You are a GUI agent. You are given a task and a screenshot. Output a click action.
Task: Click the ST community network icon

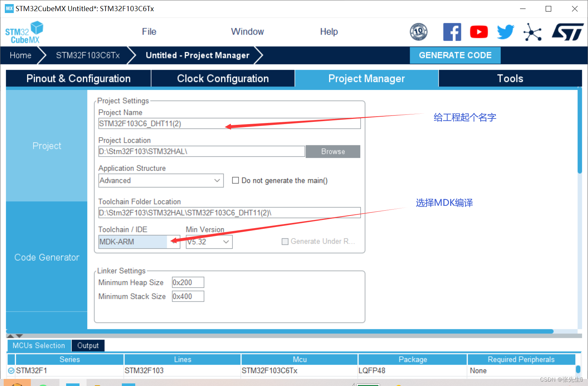coord(532,32)
